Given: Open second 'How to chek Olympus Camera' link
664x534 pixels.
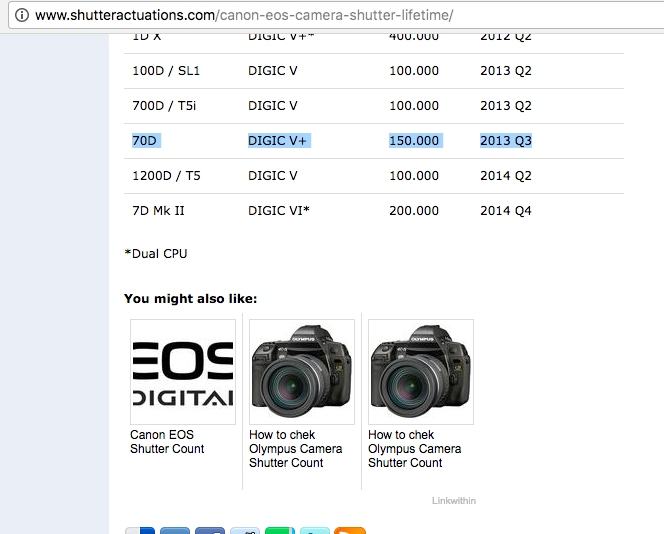Looking at the screenshot, I should pos(415,449).
